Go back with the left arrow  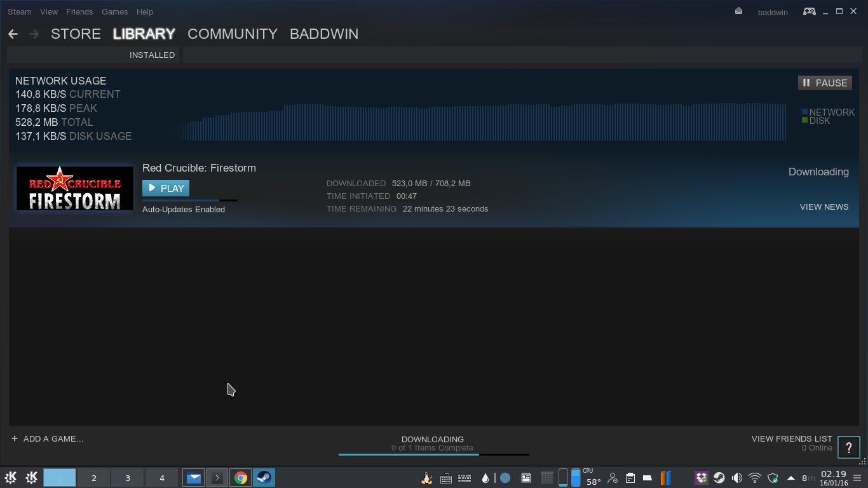tap(13, 34)
